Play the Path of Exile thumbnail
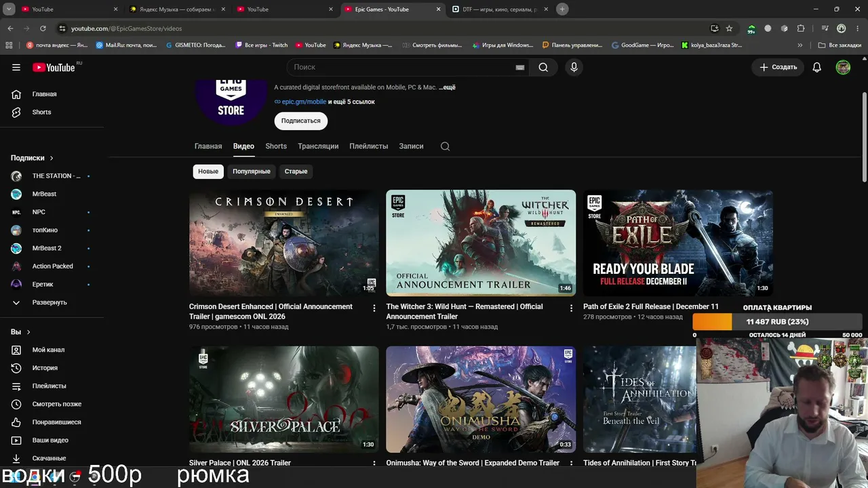Screen dimensions: 868x488 [678, 243]
